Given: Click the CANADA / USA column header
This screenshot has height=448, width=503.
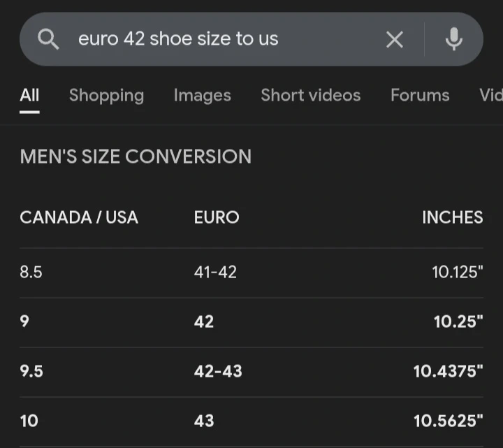Looking at the screenshot, I should [79, 217].
